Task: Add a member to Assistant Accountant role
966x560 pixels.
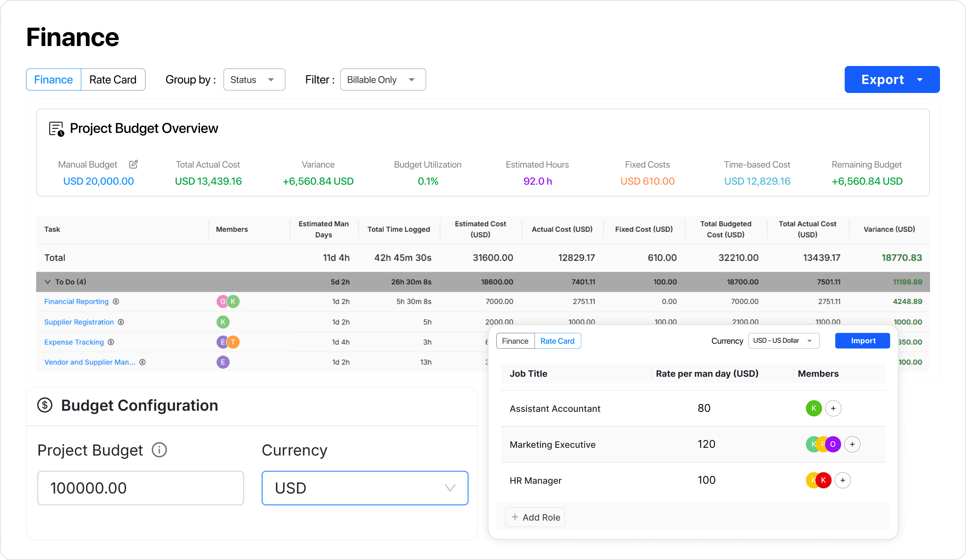Action: [x=834, y=408]
